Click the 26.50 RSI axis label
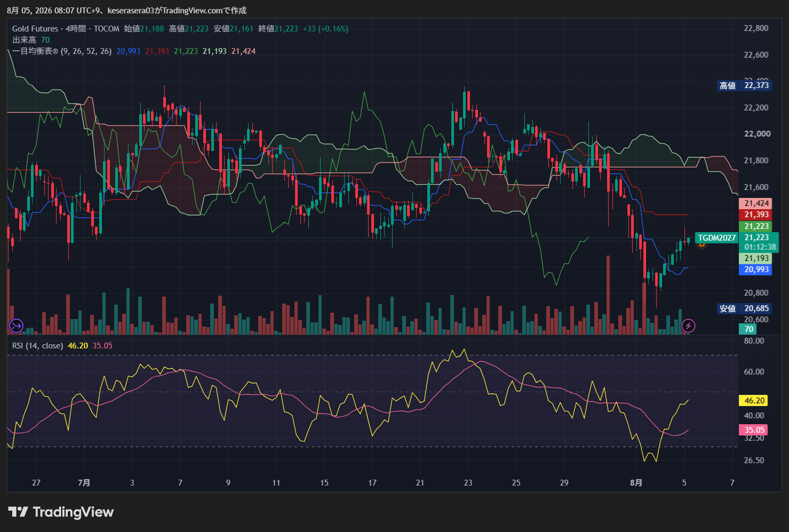The image size is (789, 532). [755, 460]
